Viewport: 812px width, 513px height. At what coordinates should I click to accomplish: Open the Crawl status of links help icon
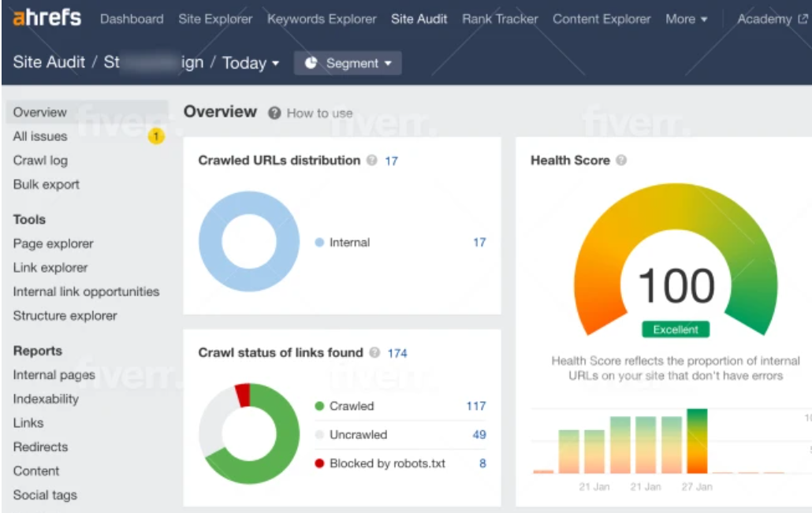pyautogui.click(x=377, y=353)
